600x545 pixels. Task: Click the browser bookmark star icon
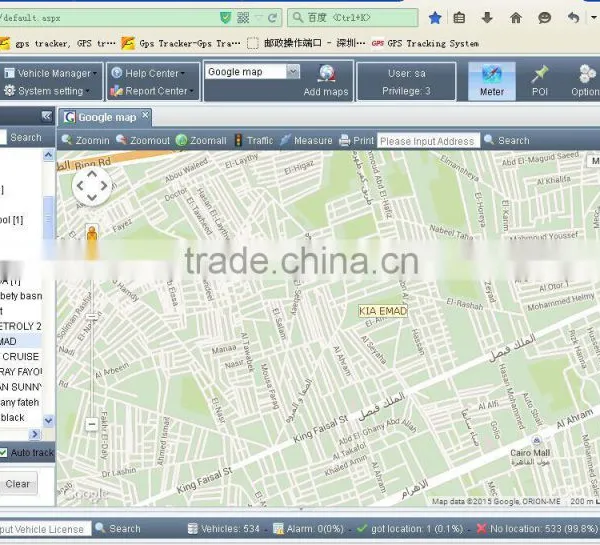click(435, 18)
